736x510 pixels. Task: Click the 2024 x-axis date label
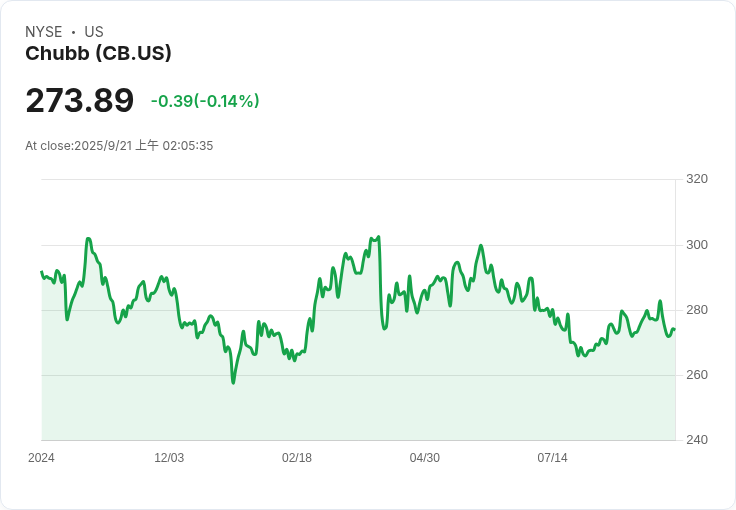41,458
